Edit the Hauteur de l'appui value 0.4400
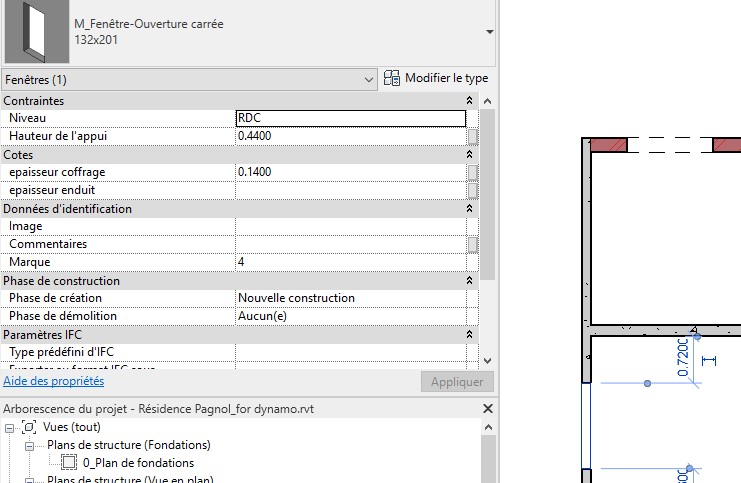The image size is (741, 483). [351, 136]
